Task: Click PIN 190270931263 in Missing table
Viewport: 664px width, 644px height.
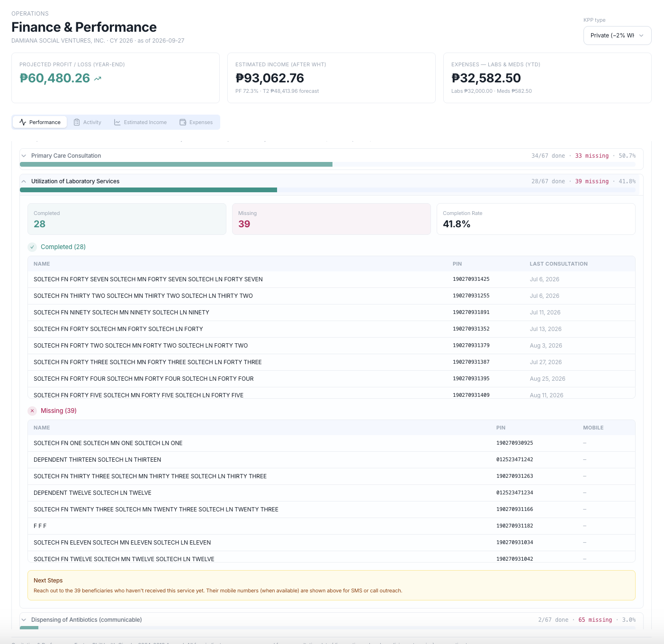Action: 515,476
